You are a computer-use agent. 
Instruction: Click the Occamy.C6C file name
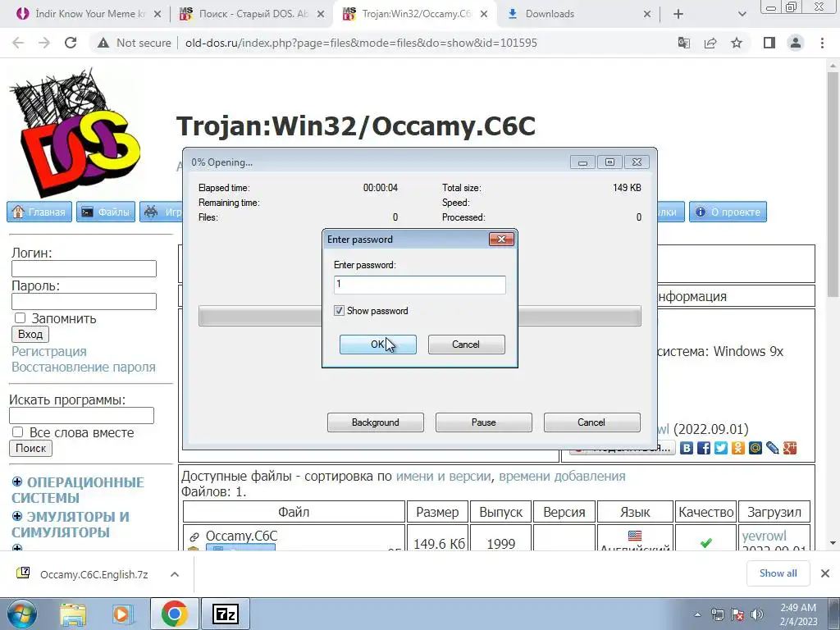tap(242, 536)
